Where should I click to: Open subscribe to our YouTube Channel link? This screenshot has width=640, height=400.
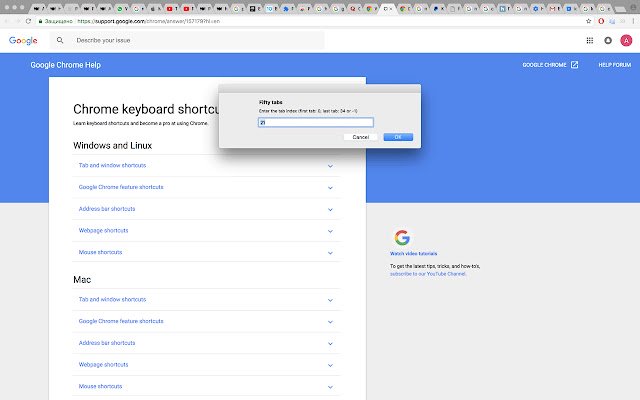click(428, 274)
